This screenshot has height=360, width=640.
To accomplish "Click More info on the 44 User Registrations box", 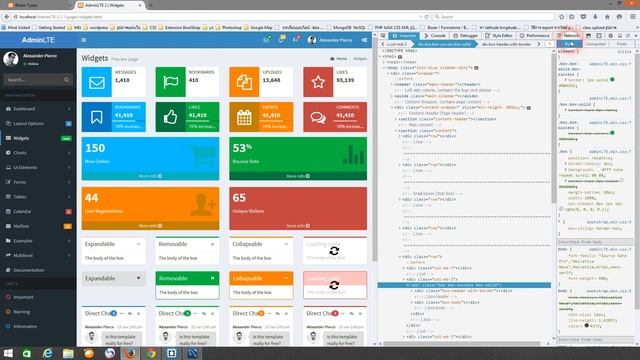I will click(150, 226).
